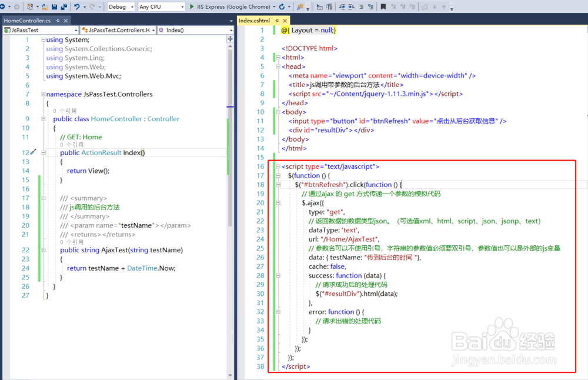Click the Next Bookmark icon
588x380 pixels.
point(402,6)
